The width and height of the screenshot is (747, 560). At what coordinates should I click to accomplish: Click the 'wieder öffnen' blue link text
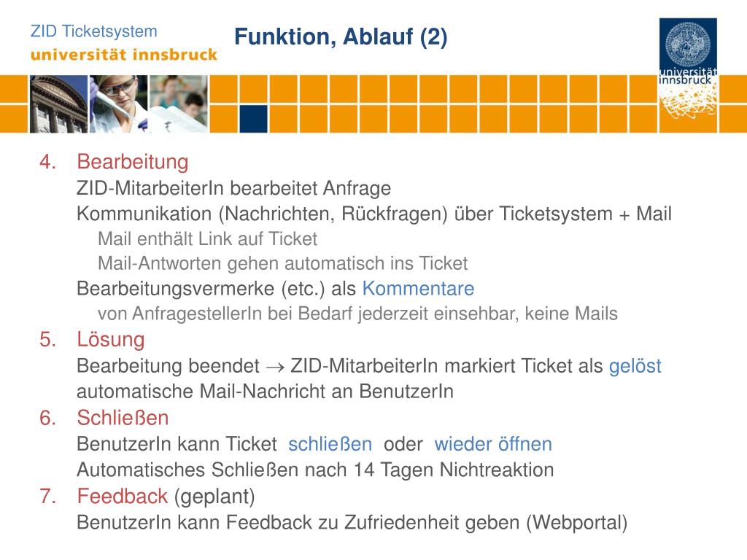[493, 444]
